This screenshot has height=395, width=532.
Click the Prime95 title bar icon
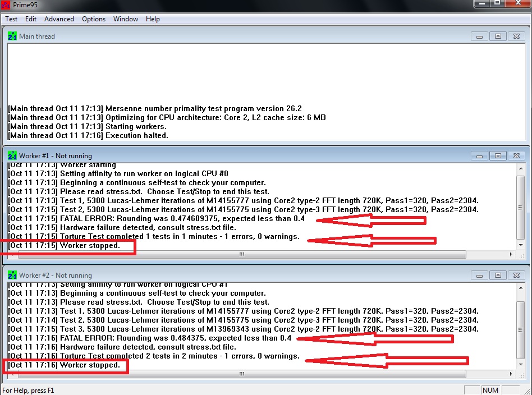coord(5,4)
